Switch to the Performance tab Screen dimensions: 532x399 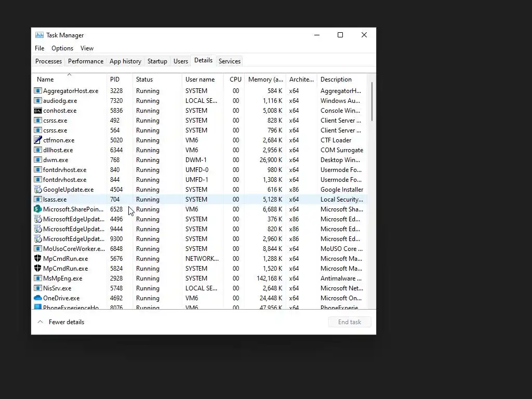point(86,61)
